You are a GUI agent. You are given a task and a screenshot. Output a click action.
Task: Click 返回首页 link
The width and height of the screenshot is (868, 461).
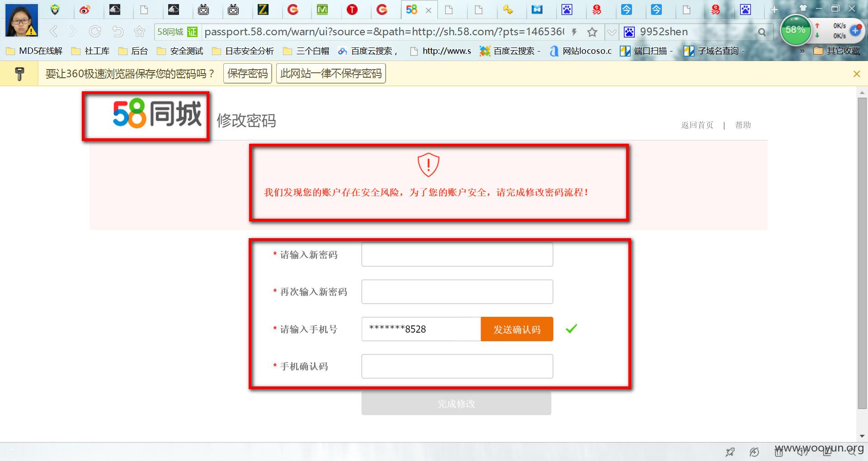click(x=697, y=125)
